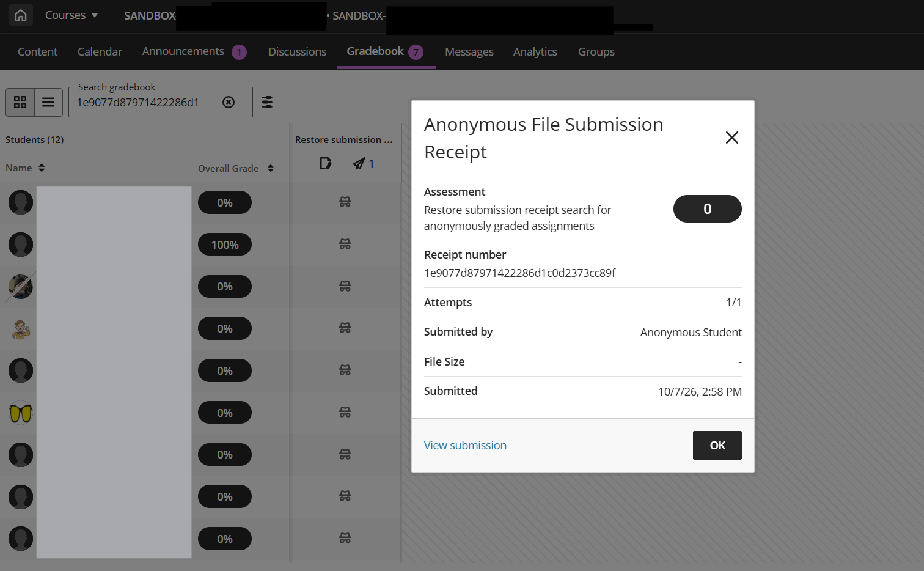The width and height of the screenshot is (924, 571).
Task: Confirm the receipt with OK
Action: (x=717, y=446)
